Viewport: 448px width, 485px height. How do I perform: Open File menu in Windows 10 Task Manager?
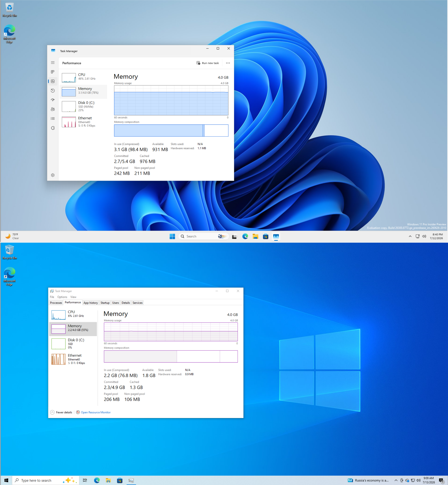(52, 297)
